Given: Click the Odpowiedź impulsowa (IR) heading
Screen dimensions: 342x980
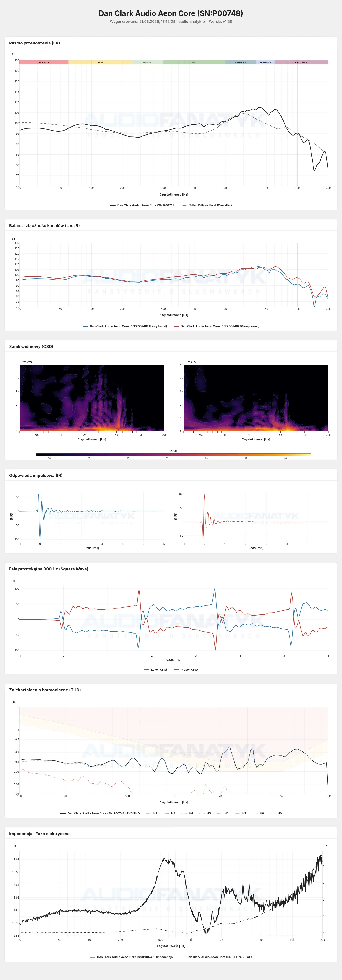Looking at the screenshot, I should click(x=36, y=476).
